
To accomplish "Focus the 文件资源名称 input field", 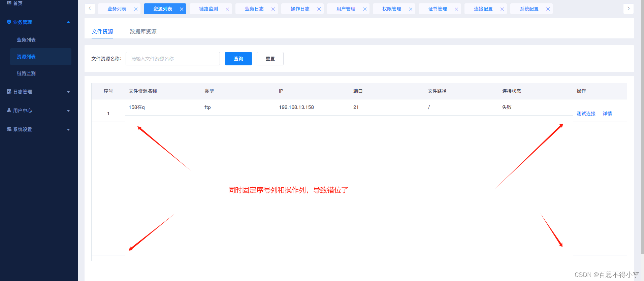I will pyautogui.click(x=173, y=59).
